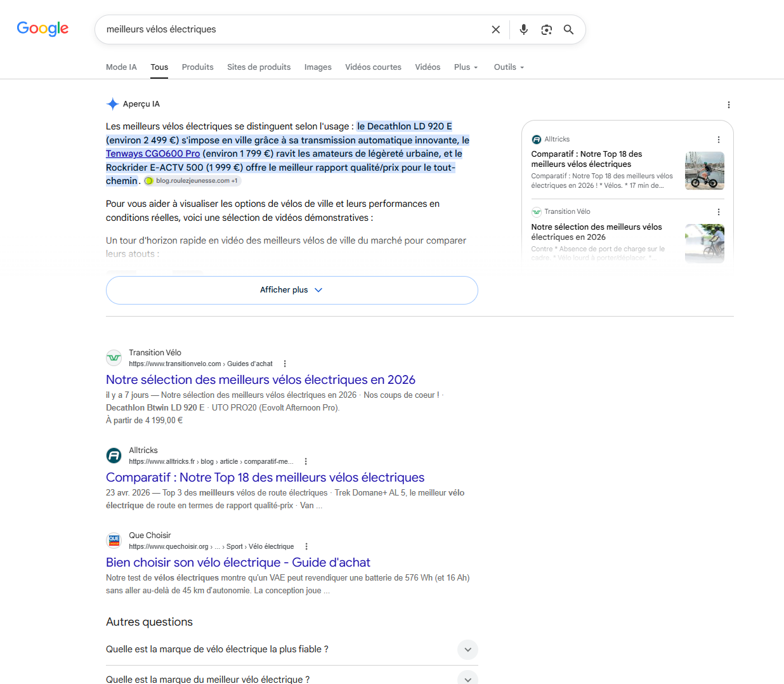Switch to the Produits tab

pyautogui.click(x=198, y=67)
